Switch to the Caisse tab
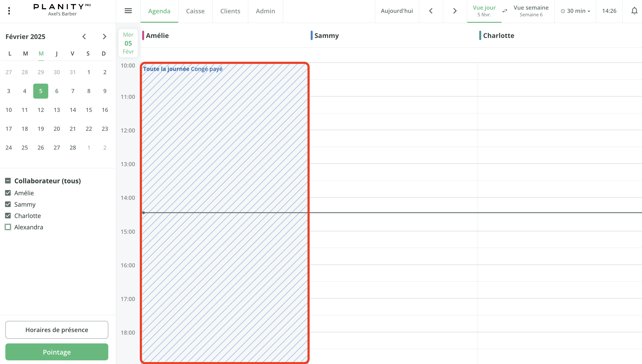 tap(195, 11)
